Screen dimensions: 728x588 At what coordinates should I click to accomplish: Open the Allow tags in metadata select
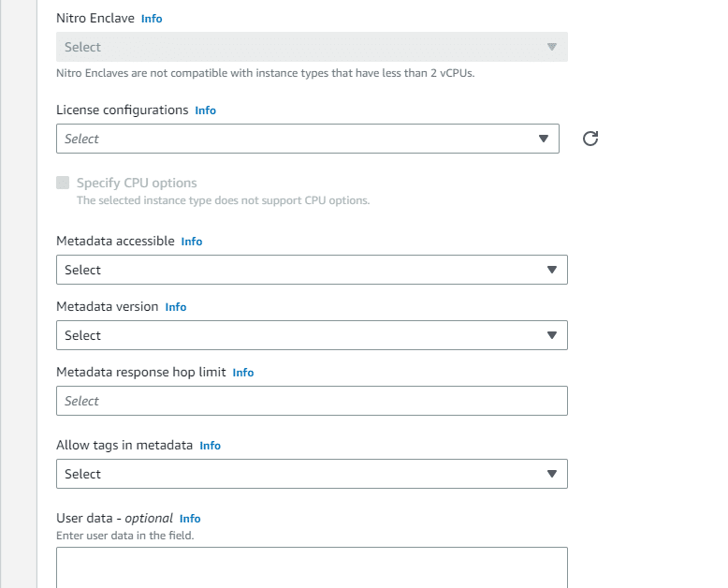click(312, 474)
